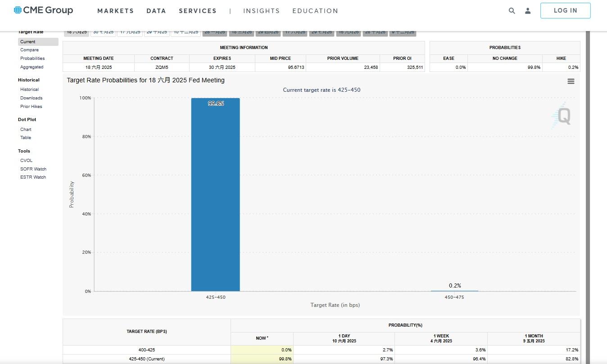Open the Prior Hikes sidebar link
The height and width of the screenshot is (364, 607).
tap(31, 107)
